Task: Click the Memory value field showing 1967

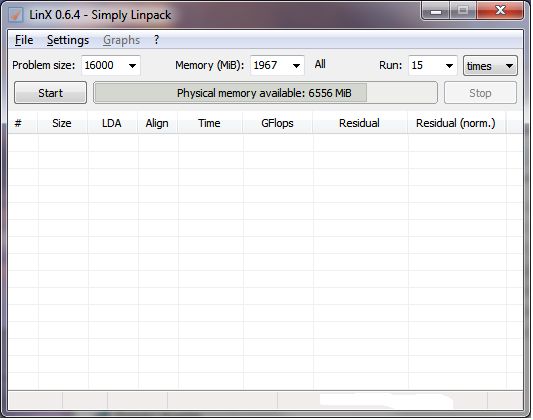Action: coord(271,65)
